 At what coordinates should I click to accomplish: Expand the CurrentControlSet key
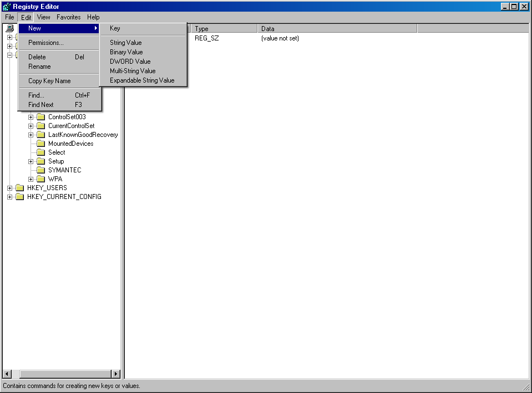(x=31, y=126)
